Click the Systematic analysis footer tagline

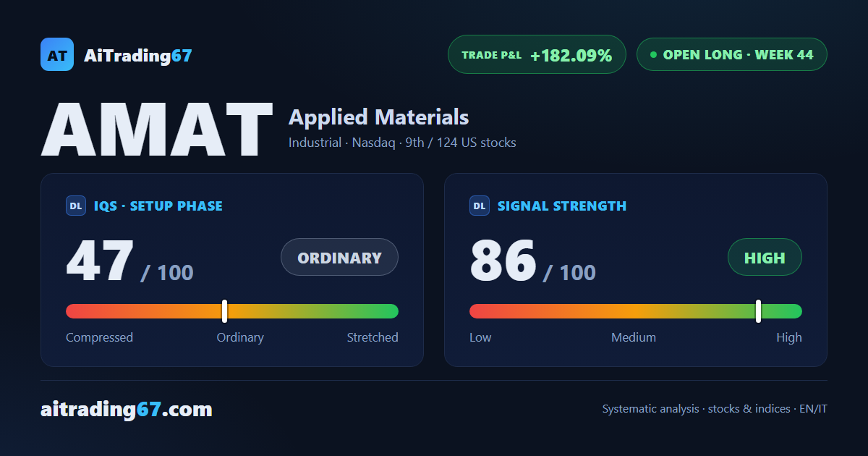[x=715, y=409]
